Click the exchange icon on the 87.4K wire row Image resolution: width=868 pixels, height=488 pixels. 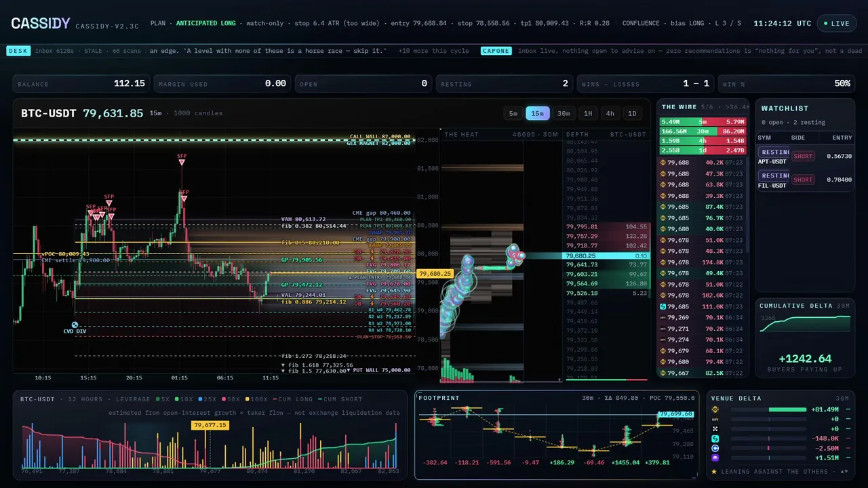point(663,207)
